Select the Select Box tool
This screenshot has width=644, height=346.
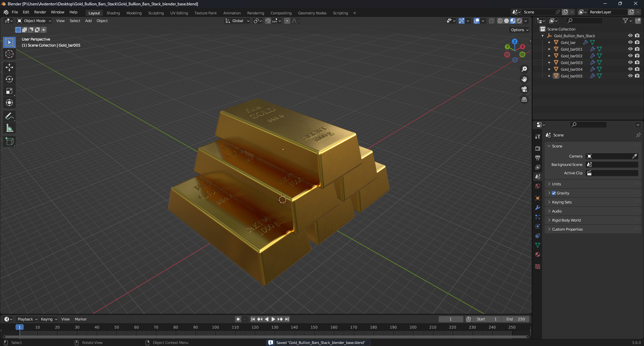[9, 42]
